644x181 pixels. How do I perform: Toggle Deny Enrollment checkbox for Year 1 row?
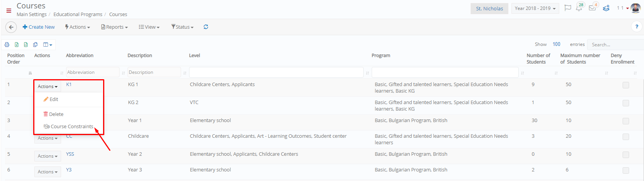point(626,121)
